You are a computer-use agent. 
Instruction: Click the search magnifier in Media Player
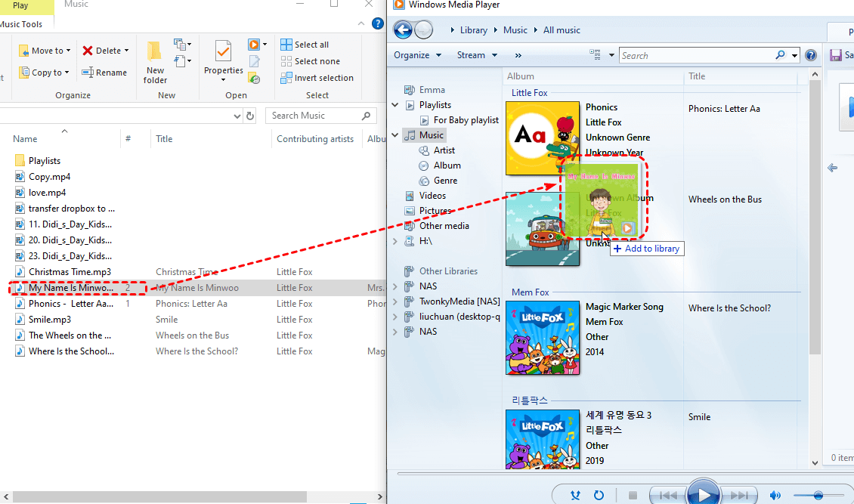[781, 55]
